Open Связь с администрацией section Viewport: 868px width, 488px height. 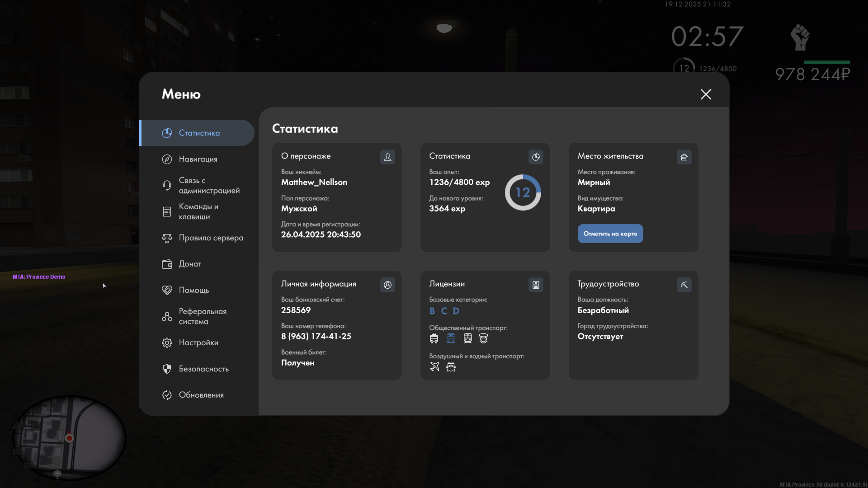[208, 185]
